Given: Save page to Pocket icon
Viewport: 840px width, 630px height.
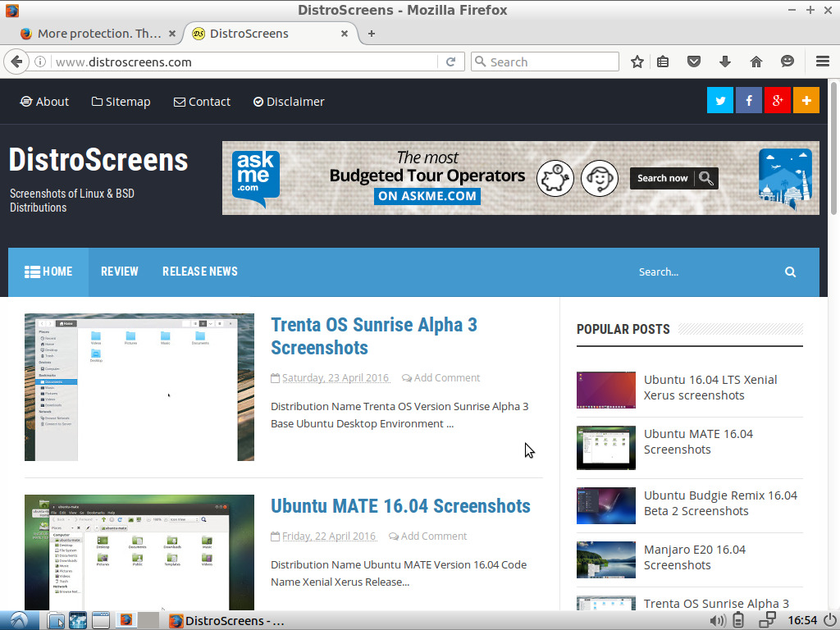Looking at the screenshot, I should (694, 62).
